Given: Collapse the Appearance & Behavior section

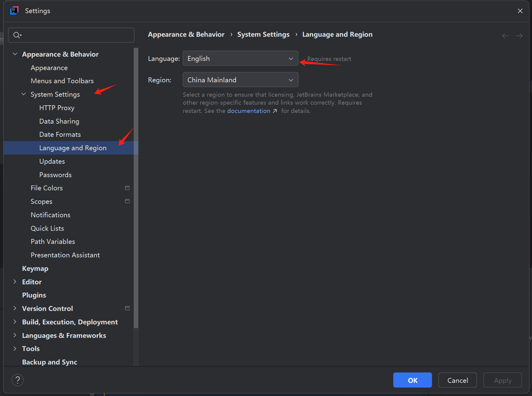Looking at the screenshot, I should click(15, 54).
